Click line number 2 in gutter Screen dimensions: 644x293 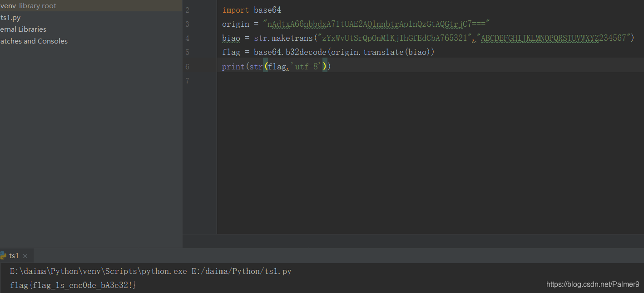click(x=188, y=10)
